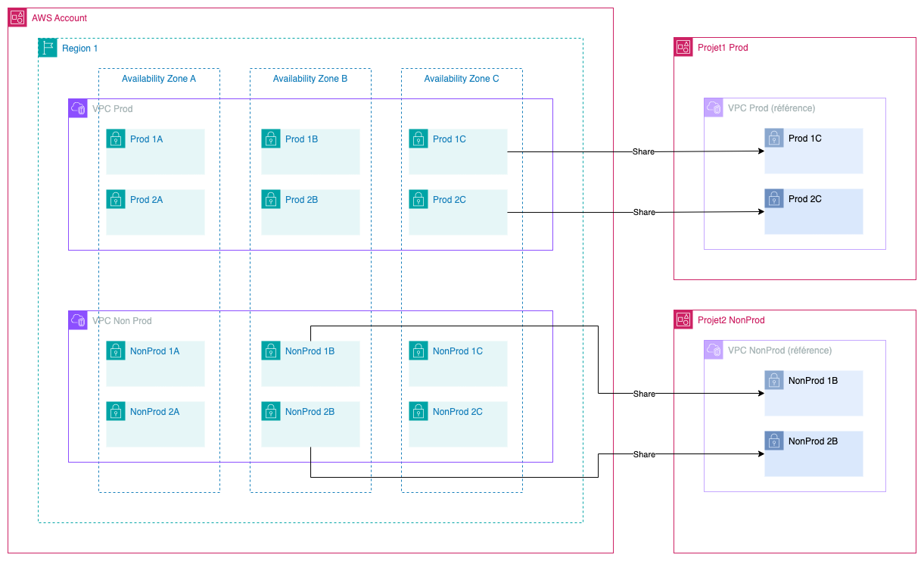924x561 pixels.
Task: Click the VPC NonProd (référence) label
Action: point(780,351)
